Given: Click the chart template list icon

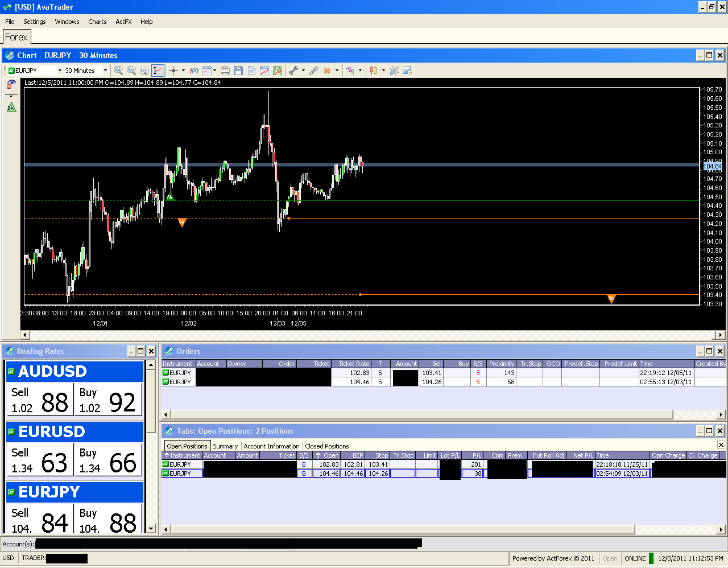Looking at the screenshot, I should tap(207, 71).
